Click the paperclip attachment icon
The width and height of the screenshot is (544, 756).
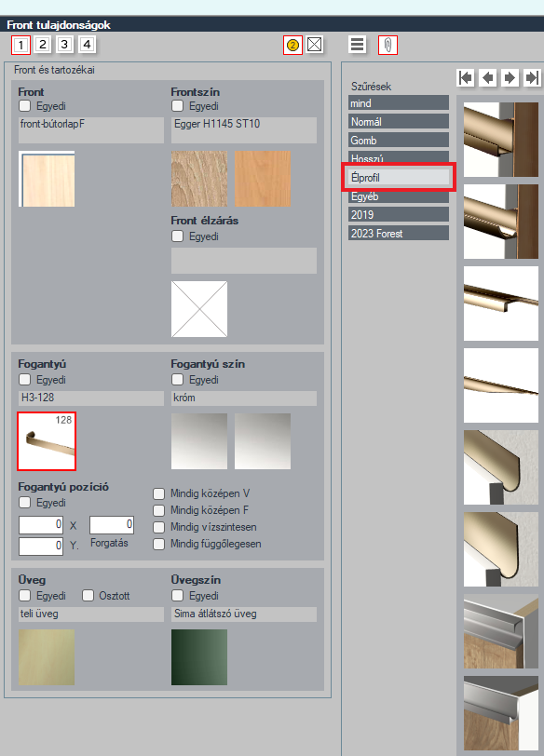(x=388, y=46)
